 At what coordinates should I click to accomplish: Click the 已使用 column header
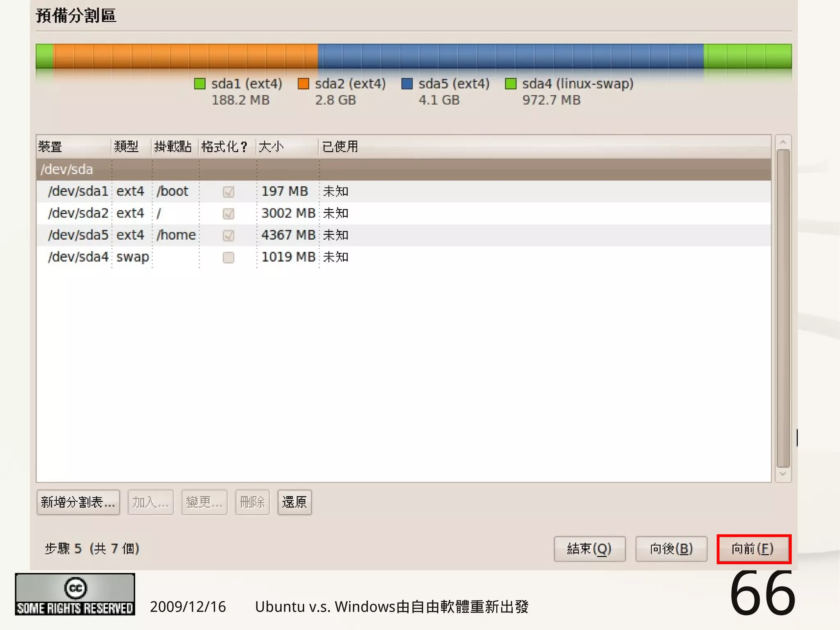click(545, 147)
